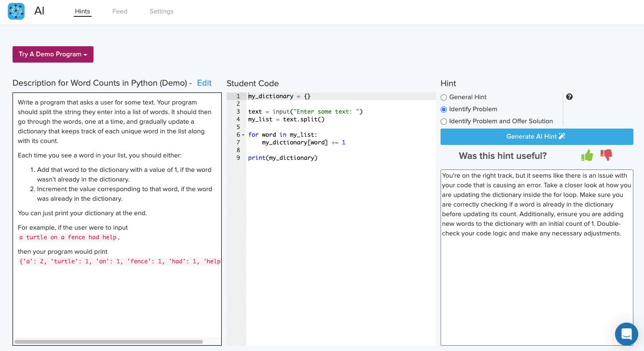Click the text.split() code line
The width and height of the screenshot is (644, 351).
point(286,119)
